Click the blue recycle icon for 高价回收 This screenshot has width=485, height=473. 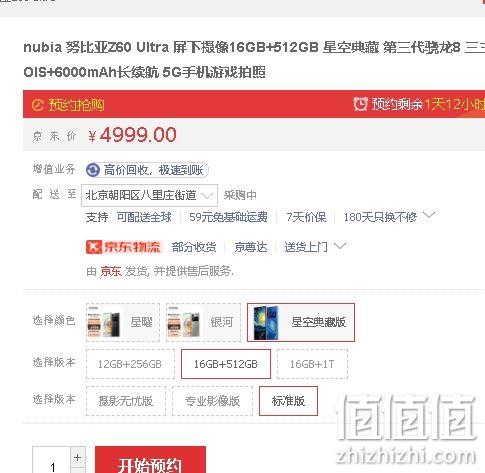(x=93, y=170)
